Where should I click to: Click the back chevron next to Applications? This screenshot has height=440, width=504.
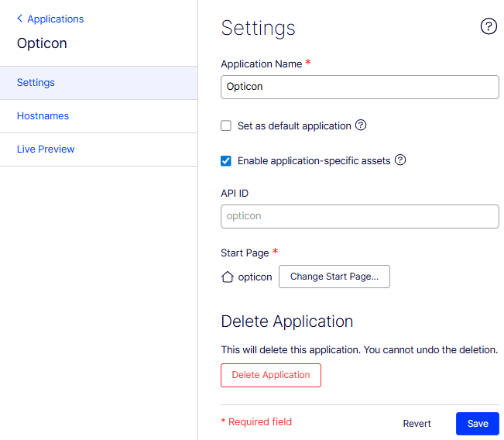19,19
